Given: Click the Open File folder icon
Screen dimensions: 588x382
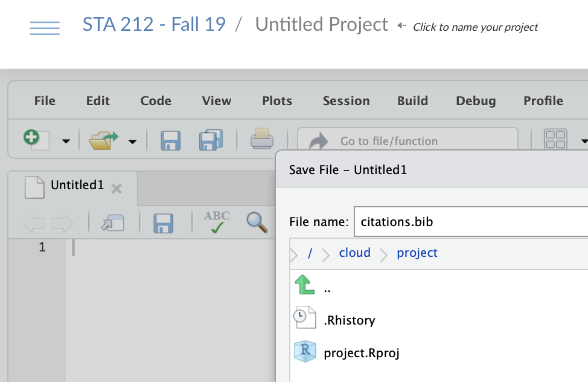Looking at the screenshot, I should (103, 140).
